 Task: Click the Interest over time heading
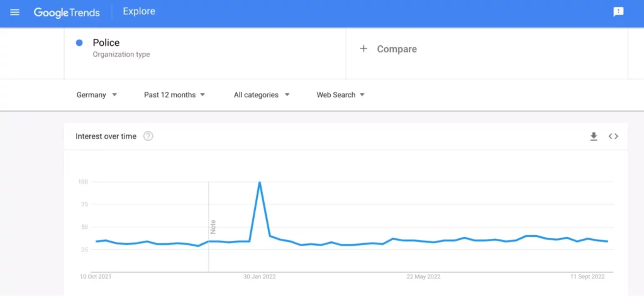click(106, 136)
